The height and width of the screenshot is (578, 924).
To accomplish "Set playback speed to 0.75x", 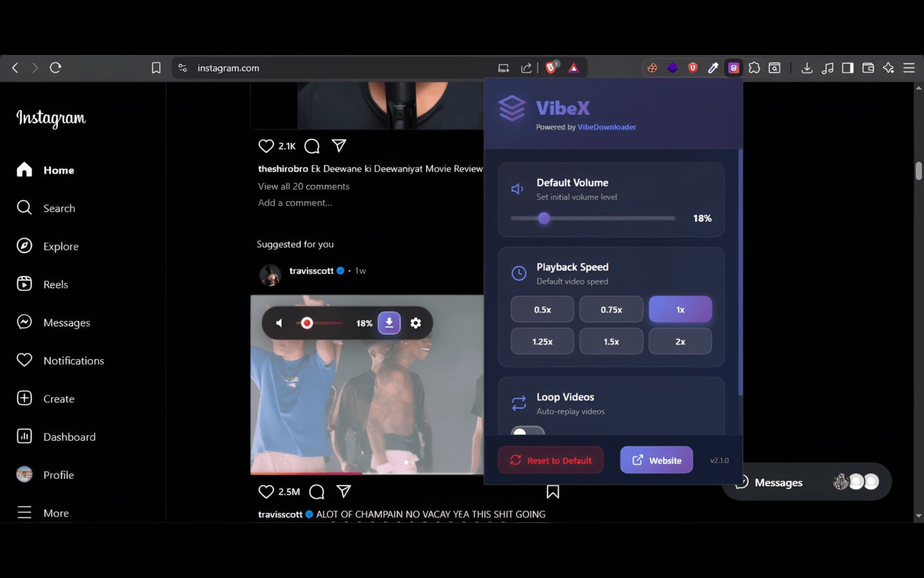I will [x=611, y=309].
